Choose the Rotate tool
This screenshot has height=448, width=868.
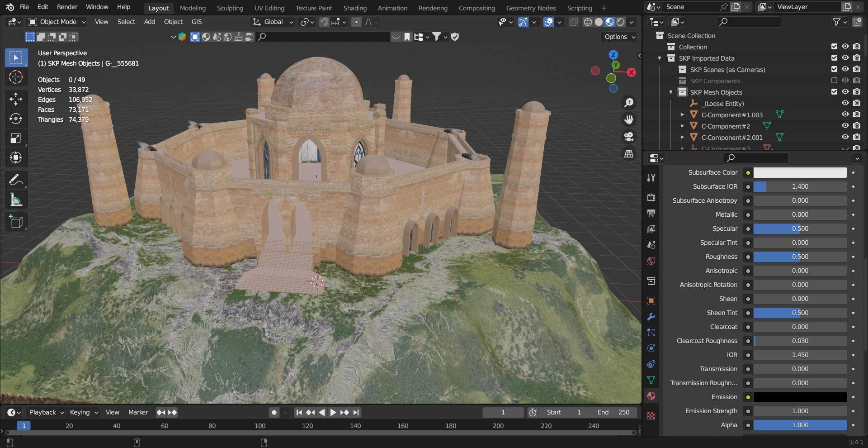[16, 119]
